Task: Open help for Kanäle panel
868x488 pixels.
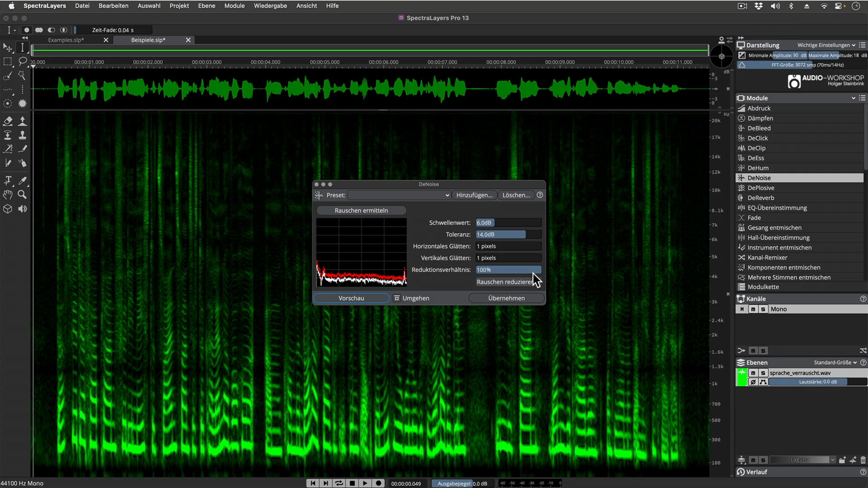Action: point(863,299)
